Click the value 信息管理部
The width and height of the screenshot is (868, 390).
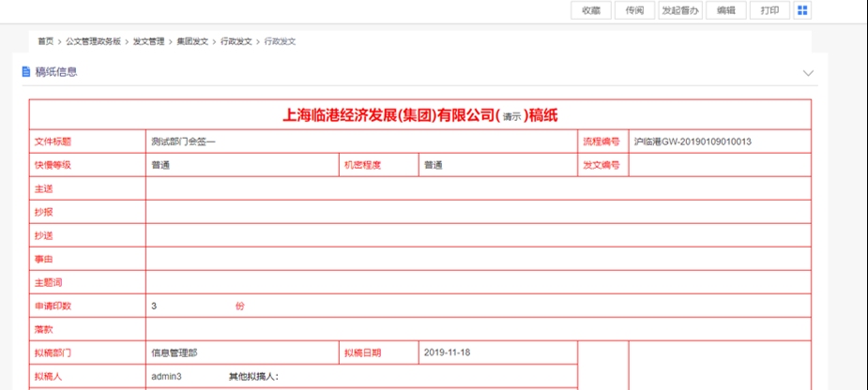click(x=175, y=352)
